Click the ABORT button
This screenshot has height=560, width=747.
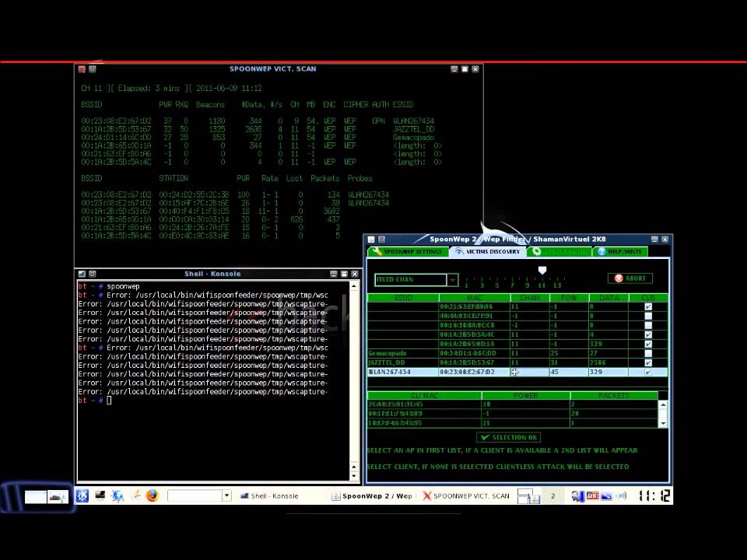pos(630,278)
